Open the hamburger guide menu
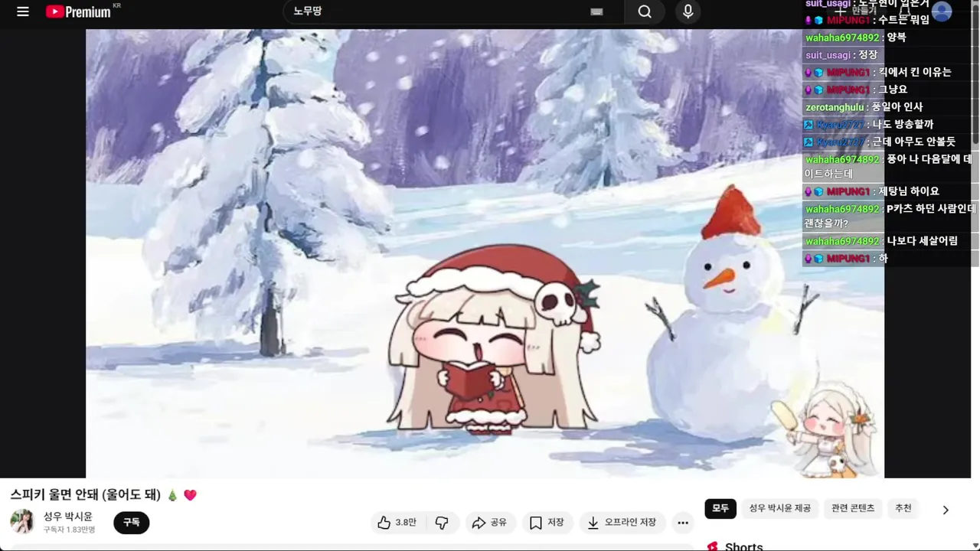 (23, 11)
